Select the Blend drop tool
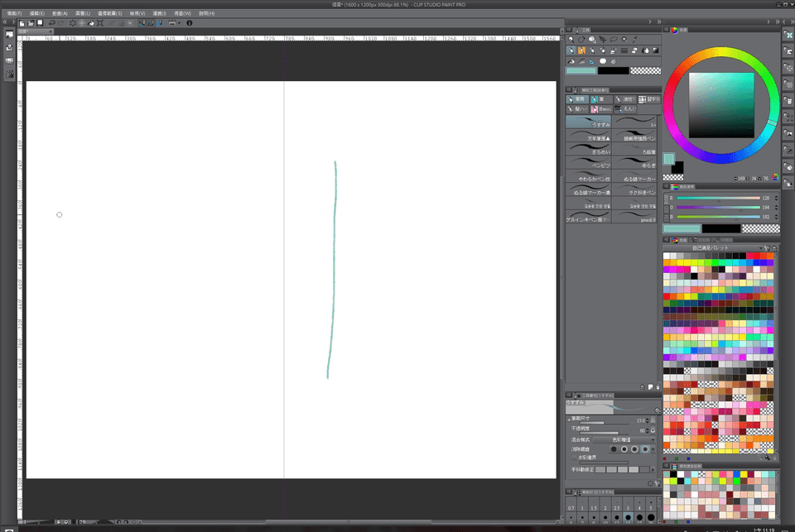 coord(645,50)
